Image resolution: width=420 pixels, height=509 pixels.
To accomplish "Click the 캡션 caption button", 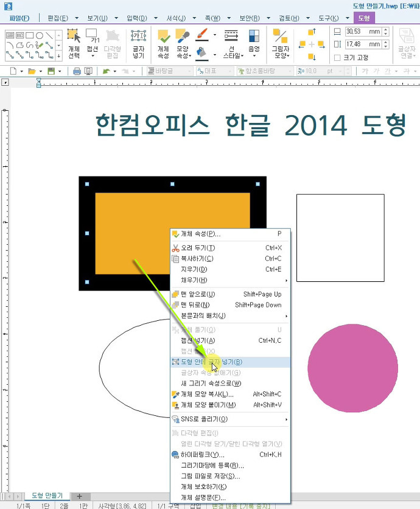I will pos(93,44).
